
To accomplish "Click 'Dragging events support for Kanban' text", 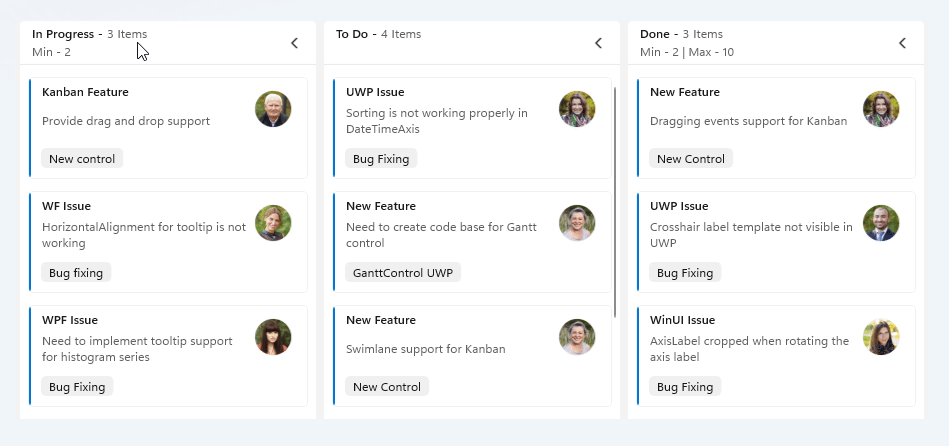I will [749, 121].
